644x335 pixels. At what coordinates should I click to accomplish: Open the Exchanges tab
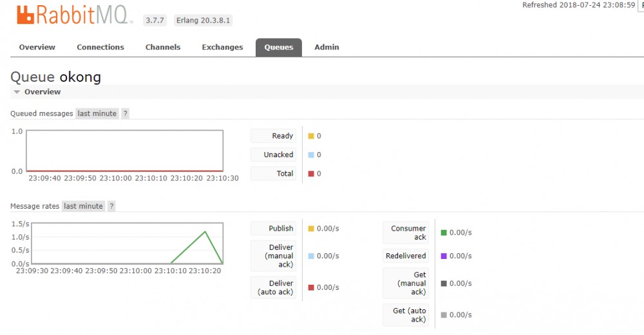point(222,47)
